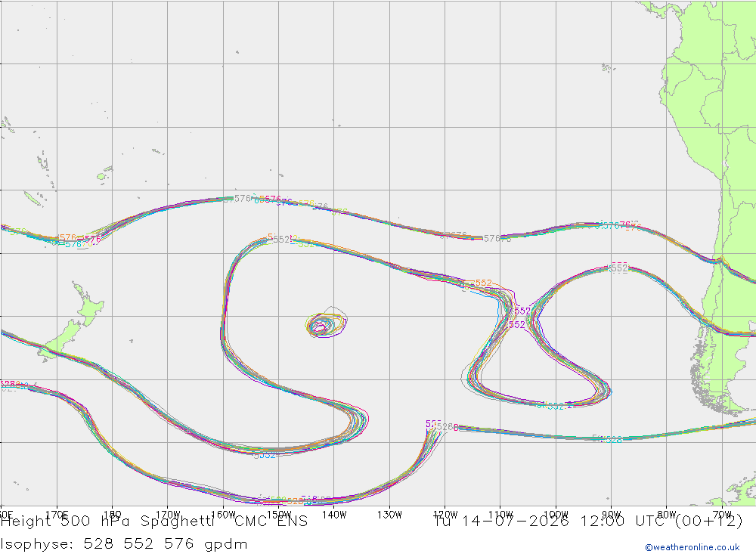Click the small closed contour near 140W
This screenshot has width=756, height=554.
[x=327, y=323]
